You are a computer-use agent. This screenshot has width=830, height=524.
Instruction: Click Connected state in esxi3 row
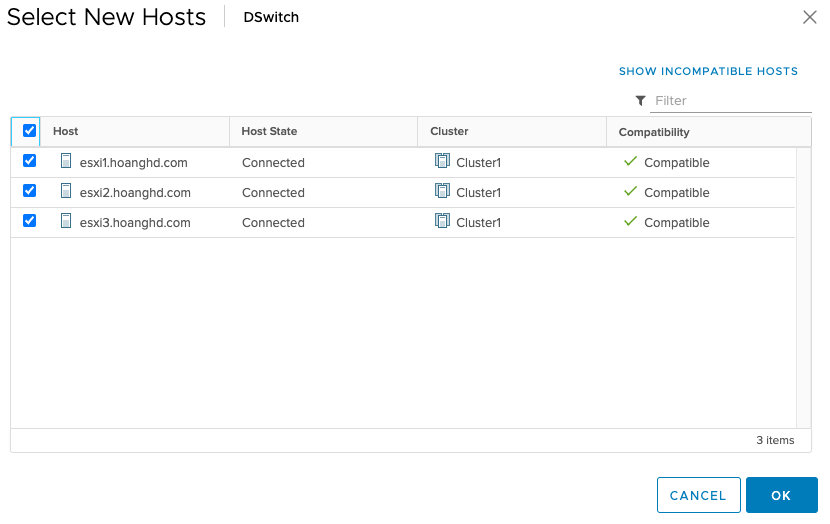coord(273,223)
